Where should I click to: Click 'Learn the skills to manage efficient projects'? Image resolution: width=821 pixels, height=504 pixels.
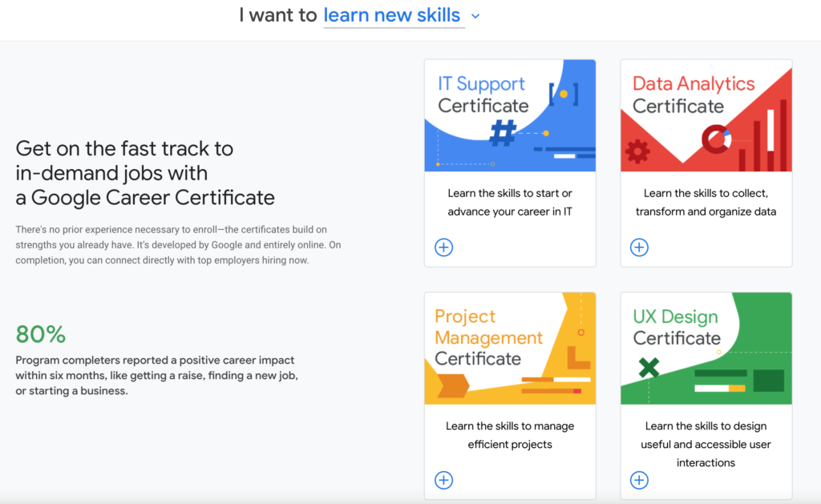[510, 435]
